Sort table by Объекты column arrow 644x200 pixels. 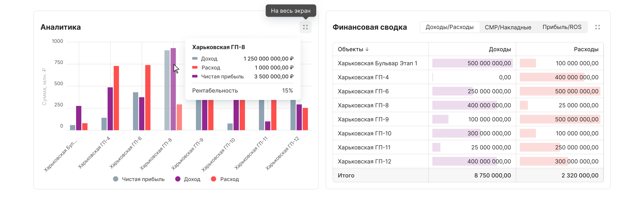367,49
